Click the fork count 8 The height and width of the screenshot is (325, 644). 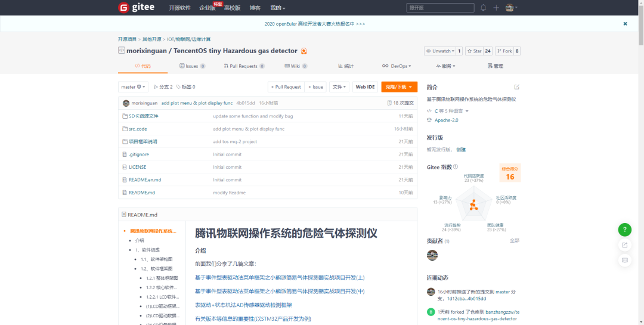[x=517, y=51]
